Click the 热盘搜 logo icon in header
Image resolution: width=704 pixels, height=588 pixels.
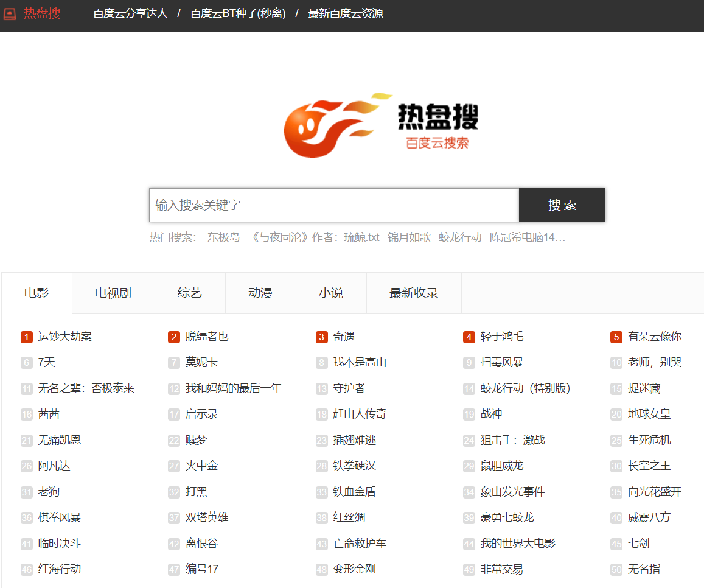pyautogui.click(x=10, y=13)
